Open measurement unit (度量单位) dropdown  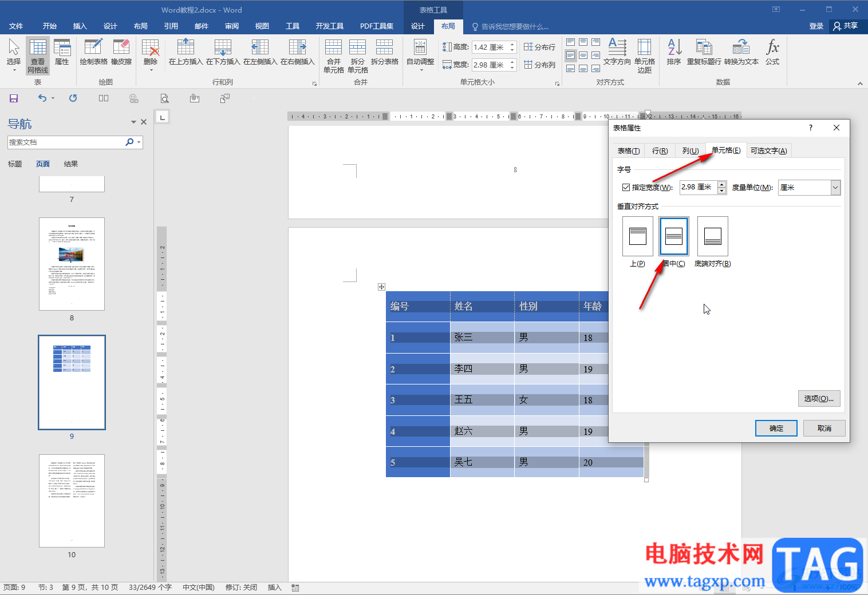835,188
